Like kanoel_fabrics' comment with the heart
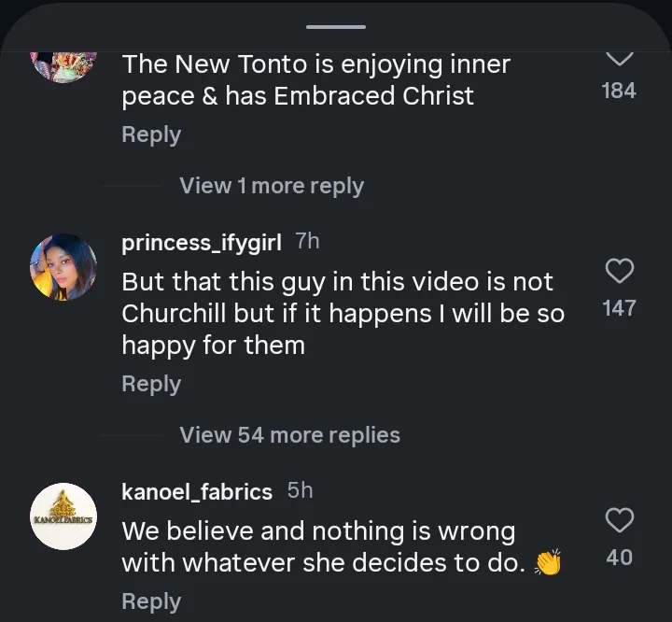The width and height of the screenshot is (672, 622). (620, 520)
